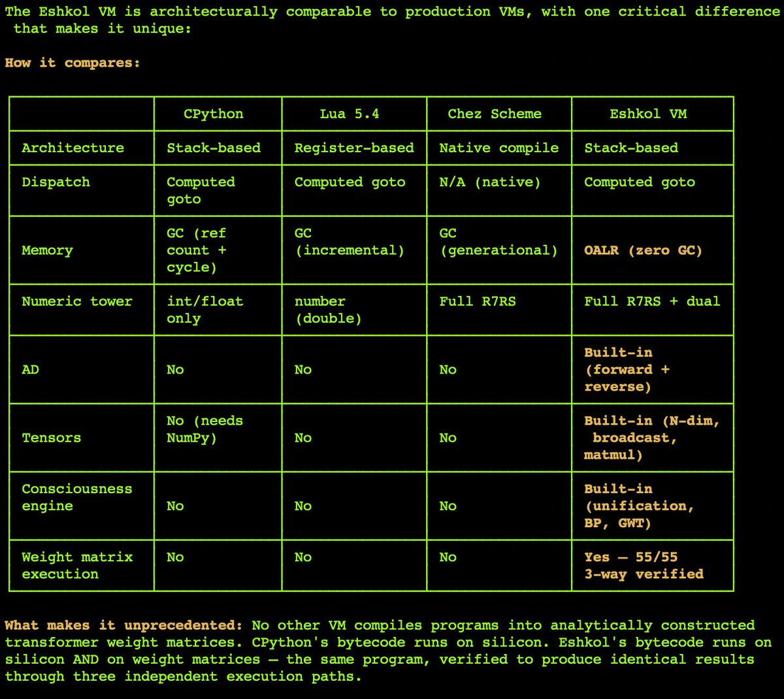Click the Tensors row label
The width and height of the screenshot is (784, 699).
(51, 438)
